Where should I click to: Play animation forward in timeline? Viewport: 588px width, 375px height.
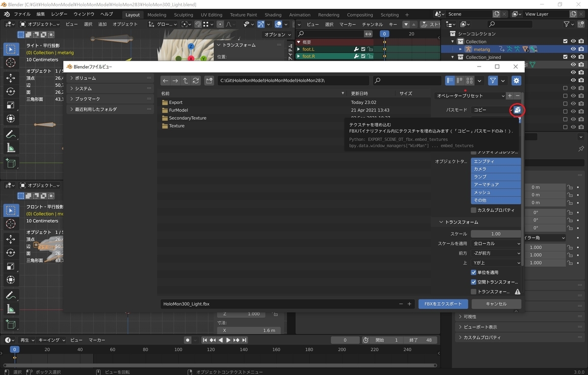coord(228,340)
